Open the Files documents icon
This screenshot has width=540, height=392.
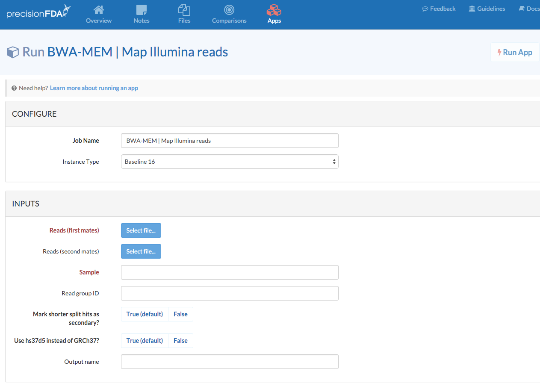tap(184, 10)
